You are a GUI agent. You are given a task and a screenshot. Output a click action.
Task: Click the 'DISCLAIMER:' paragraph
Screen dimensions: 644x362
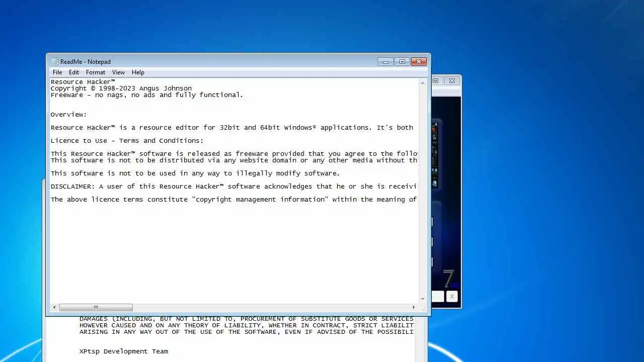pos(234,186)
